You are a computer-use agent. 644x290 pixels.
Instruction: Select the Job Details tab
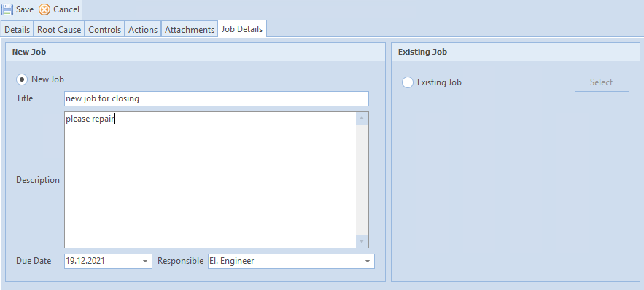[x=242, y=28]
